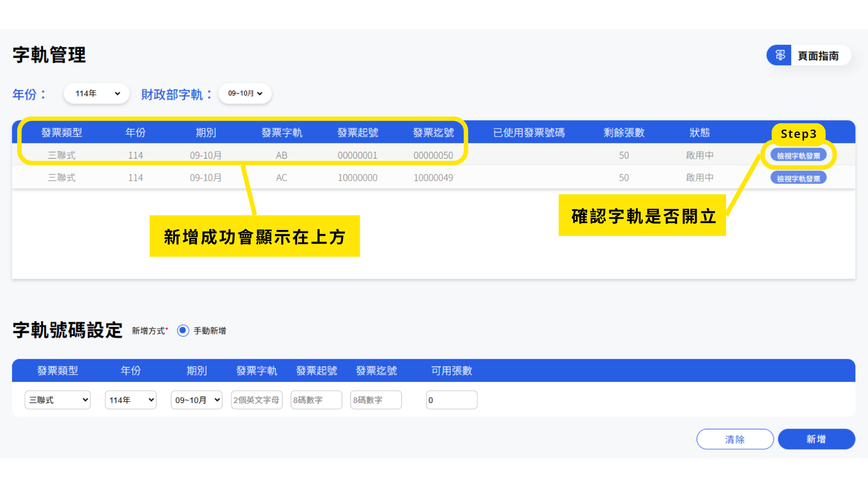Open the 三聯式 invoice type dropdown
This screenshot has height=488, width=868.
57,400
